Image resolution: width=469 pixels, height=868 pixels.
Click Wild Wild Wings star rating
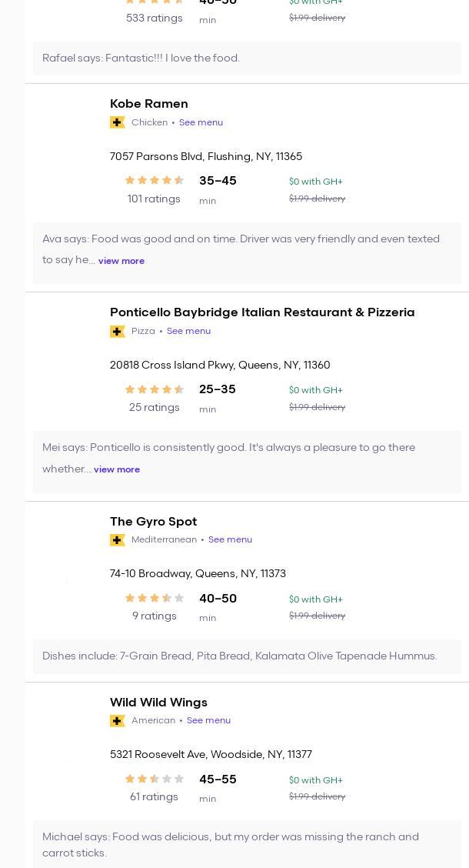click(154, 779)
